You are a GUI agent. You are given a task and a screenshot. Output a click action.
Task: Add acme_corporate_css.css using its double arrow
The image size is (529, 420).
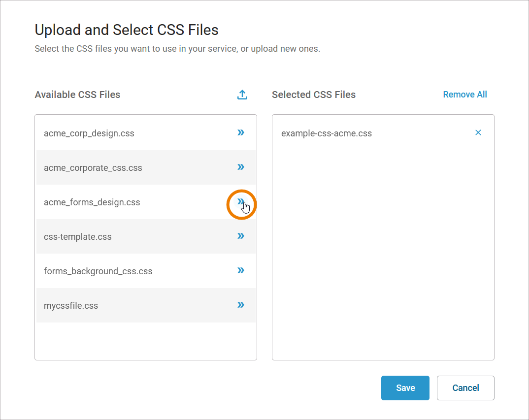241,167
